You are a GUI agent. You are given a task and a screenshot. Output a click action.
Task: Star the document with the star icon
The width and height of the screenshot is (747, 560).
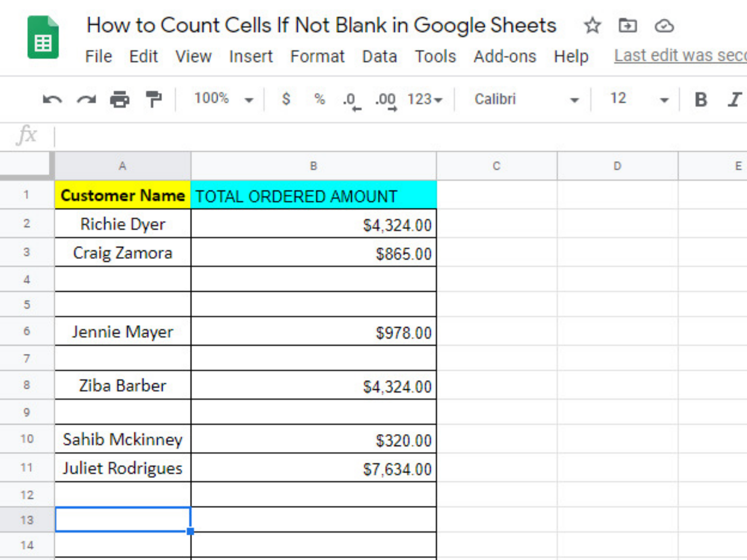593,25
